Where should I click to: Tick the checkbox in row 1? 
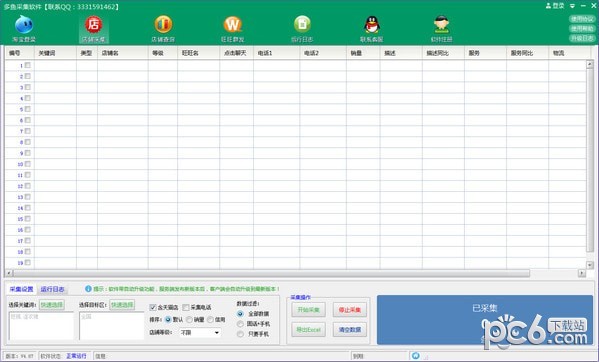28,65
